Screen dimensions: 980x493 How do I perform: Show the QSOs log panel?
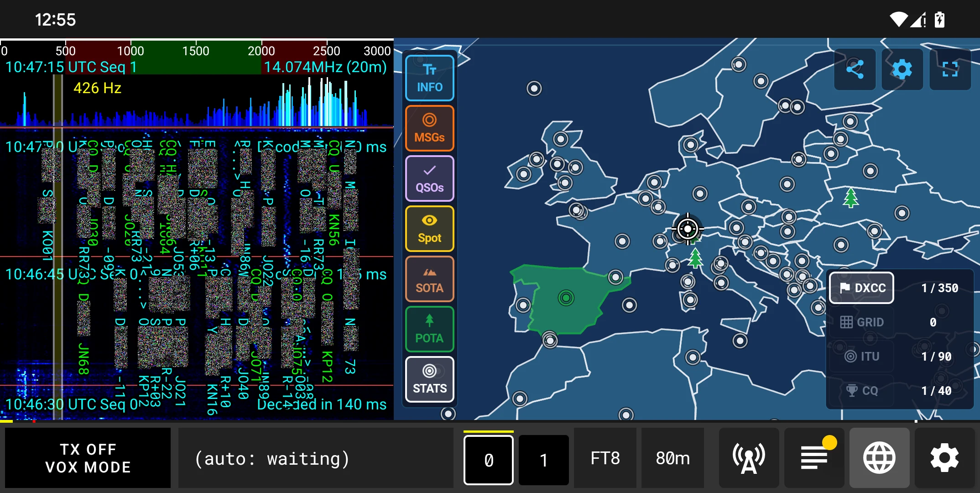pos(429,178)
